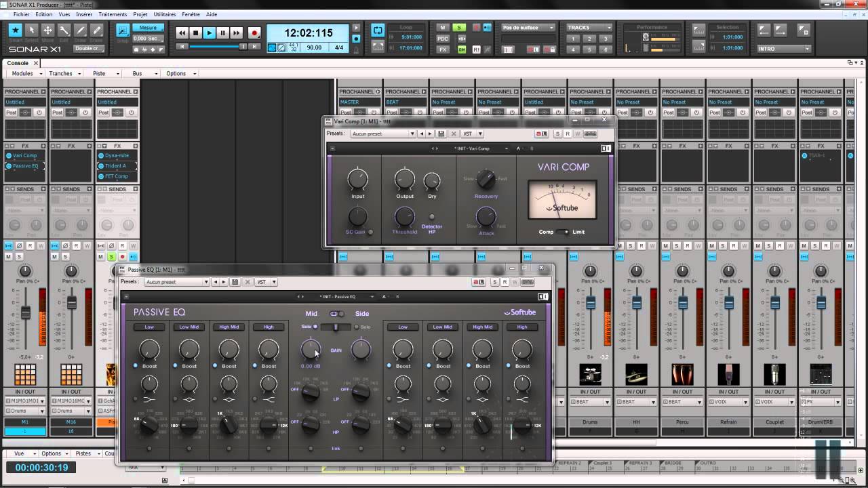This screenshot has height=488, width=868.
Task: Open the INTRO marker dropdown
Action: [x=784, y=49]
